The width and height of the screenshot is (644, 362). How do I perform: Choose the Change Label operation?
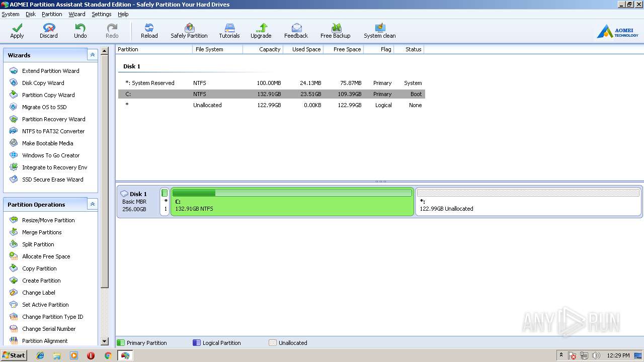point(38,293)
